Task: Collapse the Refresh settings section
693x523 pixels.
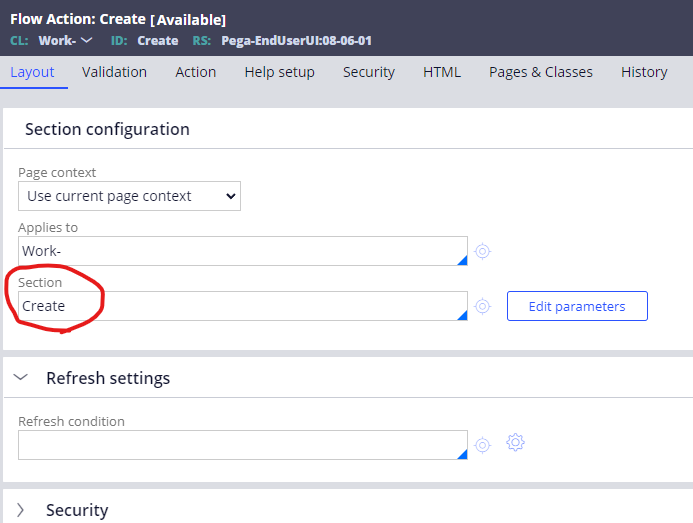Action: (x=21, y=378)
